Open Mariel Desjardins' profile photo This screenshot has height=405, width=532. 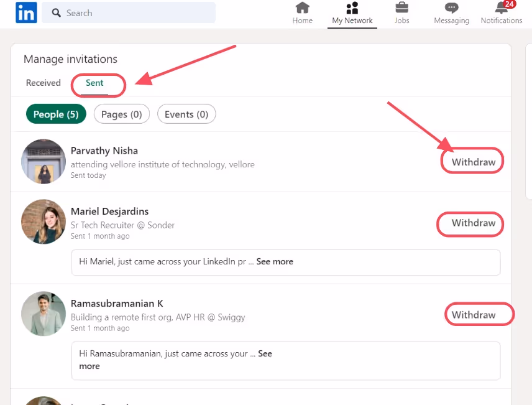pyautogui.click(x=44, y=221)
